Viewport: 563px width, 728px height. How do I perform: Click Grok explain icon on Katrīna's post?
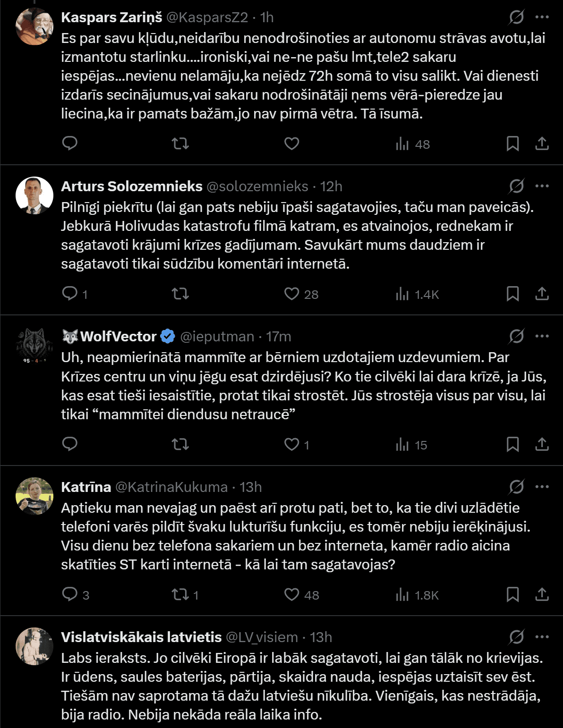pos(516,487)
